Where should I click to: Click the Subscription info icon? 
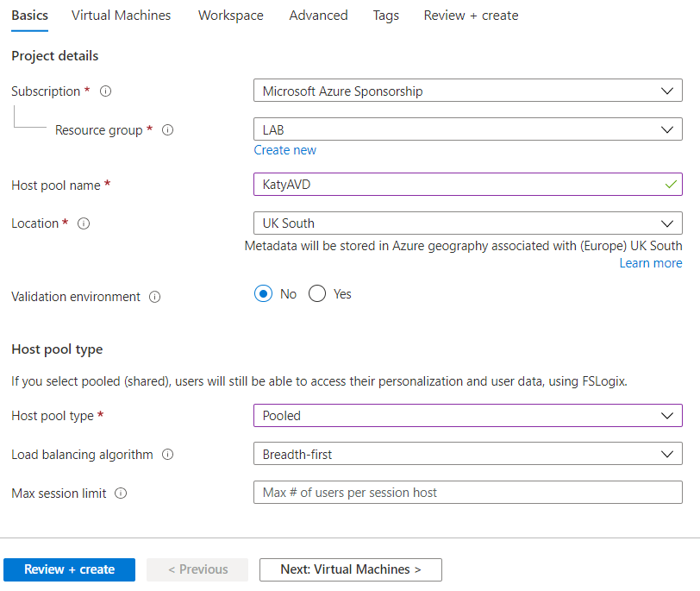point(105,91)
